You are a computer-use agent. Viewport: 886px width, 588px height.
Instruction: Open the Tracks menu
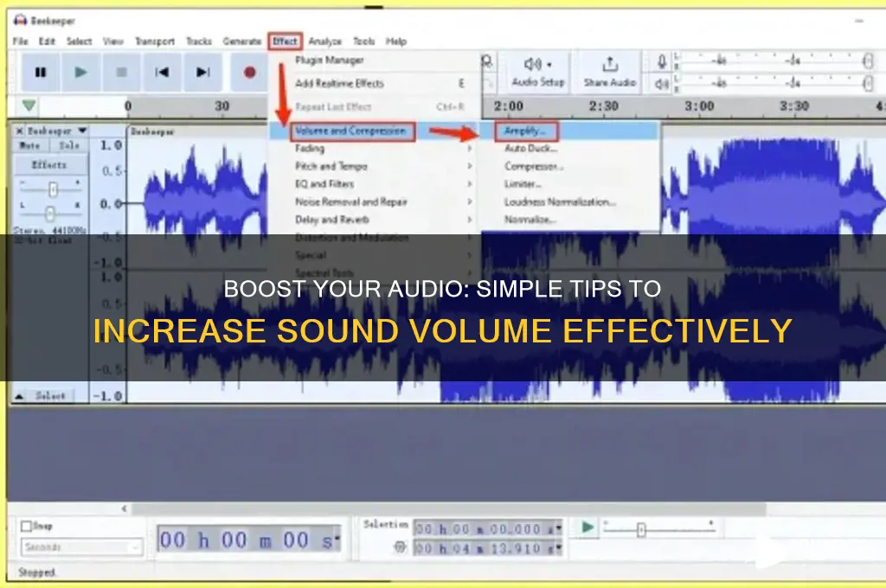coord(199,42)
